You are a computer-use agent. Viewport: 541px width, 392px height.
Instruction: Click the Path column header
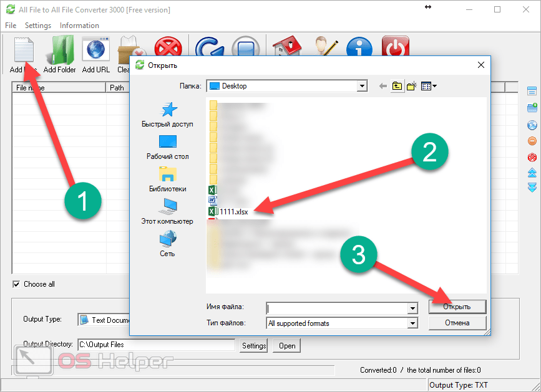pos(118,87)
